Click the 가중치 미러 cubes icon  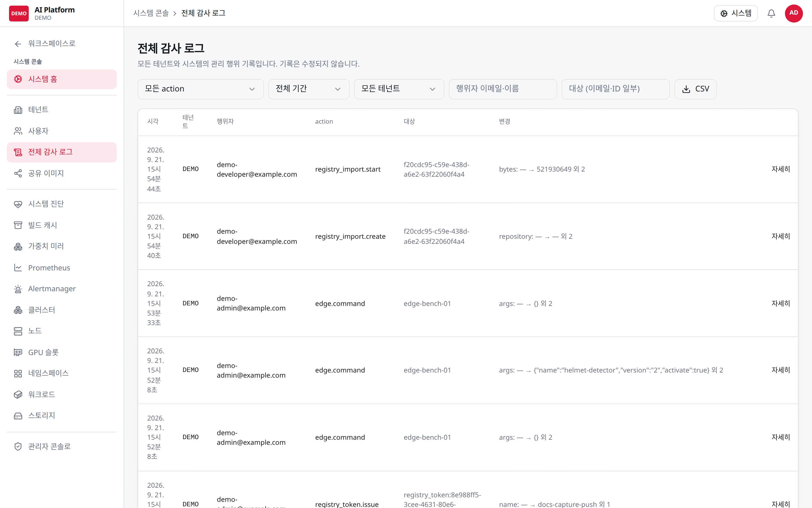pyautogui.click(x=18, y=246)
